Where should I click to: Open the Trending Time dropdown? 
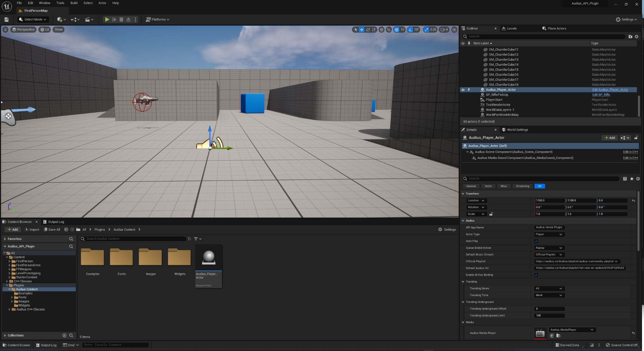[x=549, y=295]
